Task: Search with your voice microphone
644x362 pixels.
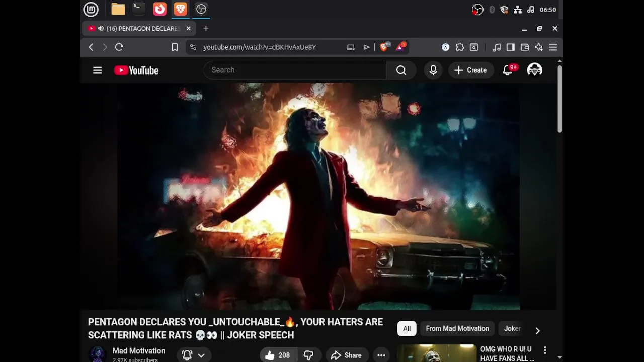Action: 433,70
